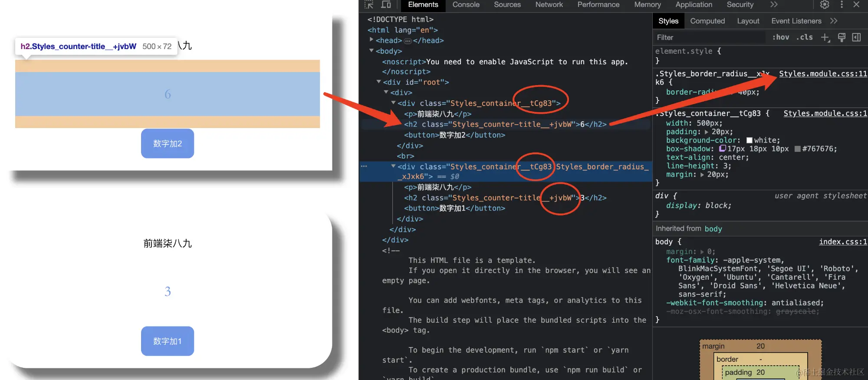Image resolution: width=868 pixels, height=380 pixels.
Task: Open index.css:1 source link
Action: 842,242
